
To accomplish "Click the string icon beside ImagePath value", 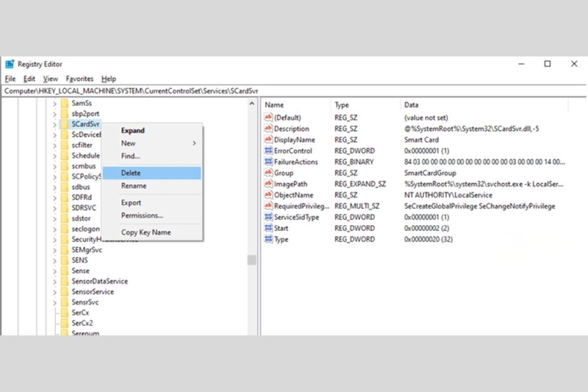I will pos(268,184).
